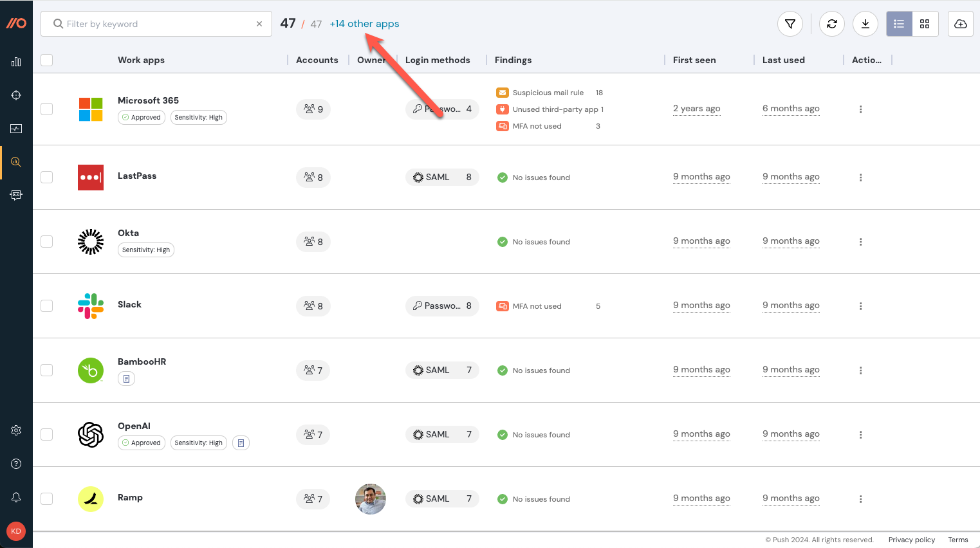The image size is (980, 548).
Task: Open Microsoft 365 accounts count badge
Action: click(313, 109)
